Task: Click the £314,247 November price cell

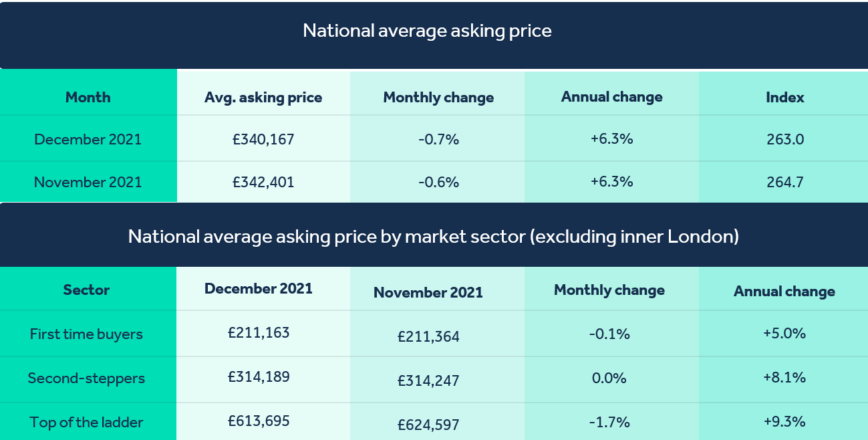Action: coord(428,381)
